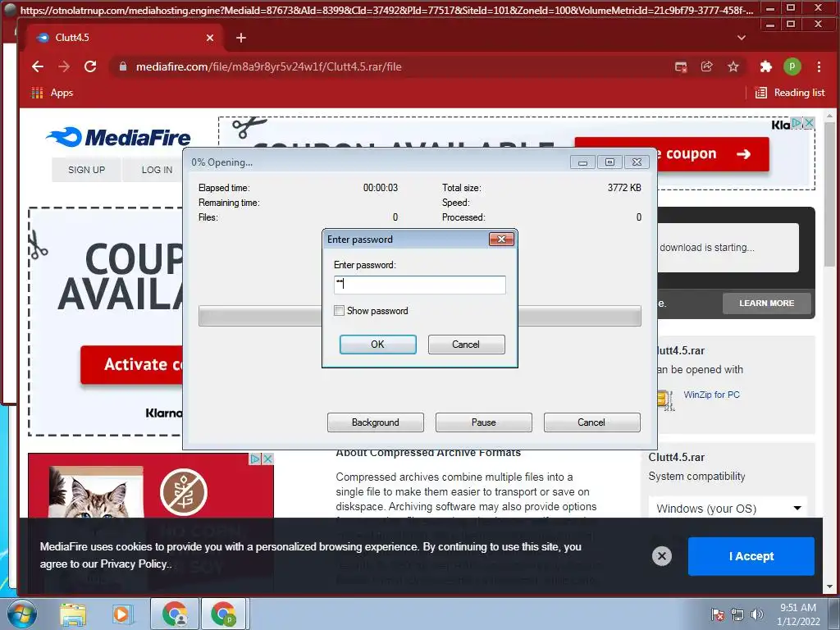
Task: Cancel the Enter password dialog
Action: pyautogui.click(x=466, y=345)
